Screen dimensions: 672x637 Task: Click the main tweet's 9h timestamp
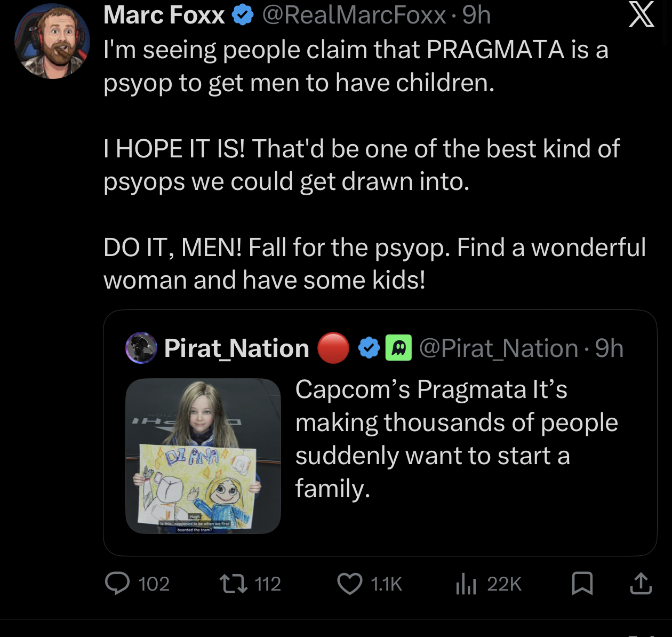click(476, 15)
